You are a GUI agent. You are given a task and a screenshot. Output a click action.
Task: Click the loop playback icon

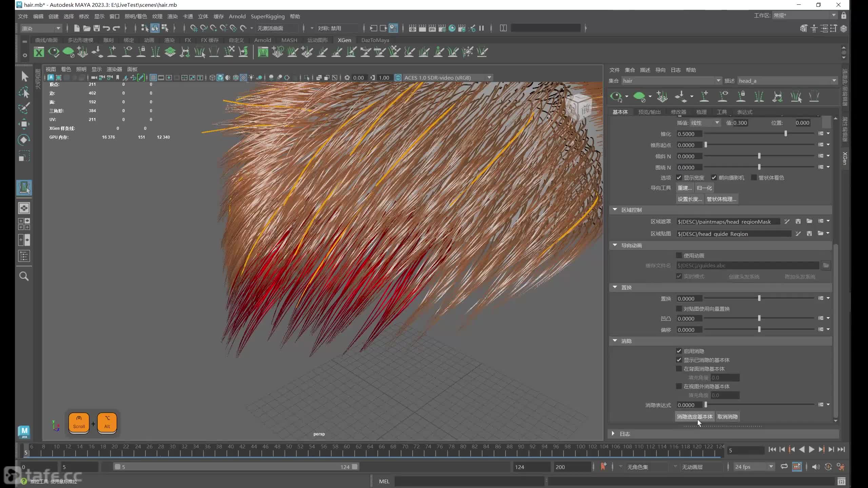coord(784,467)
